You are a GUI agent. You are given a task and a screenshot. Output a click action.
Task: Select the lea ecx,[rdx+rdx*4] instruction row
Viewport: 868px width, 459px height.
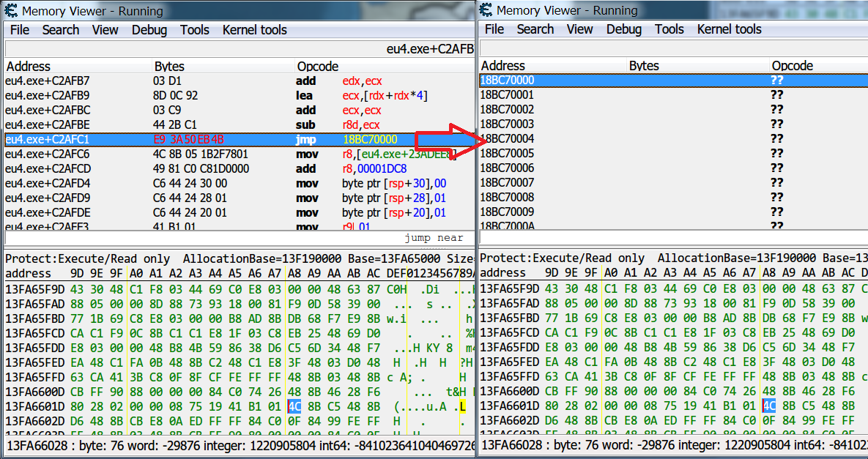pyautogui.click(x=220, y=95)
